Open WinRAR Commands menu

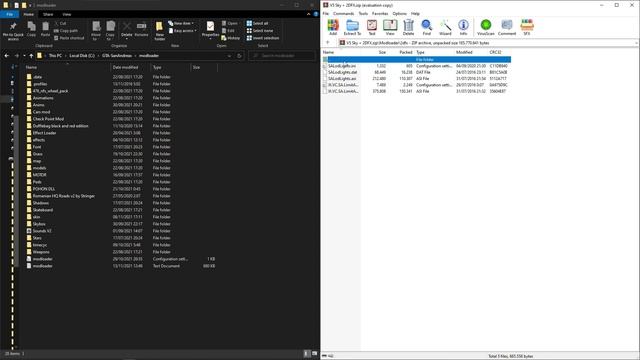tap(343, 13)
